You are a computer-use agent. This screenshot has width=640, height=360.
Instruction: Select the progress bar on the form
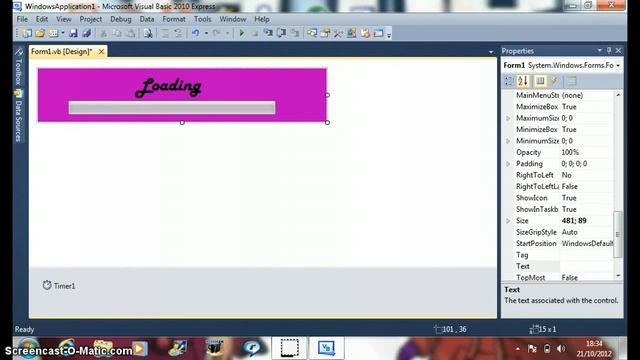(x=172, y=108)
